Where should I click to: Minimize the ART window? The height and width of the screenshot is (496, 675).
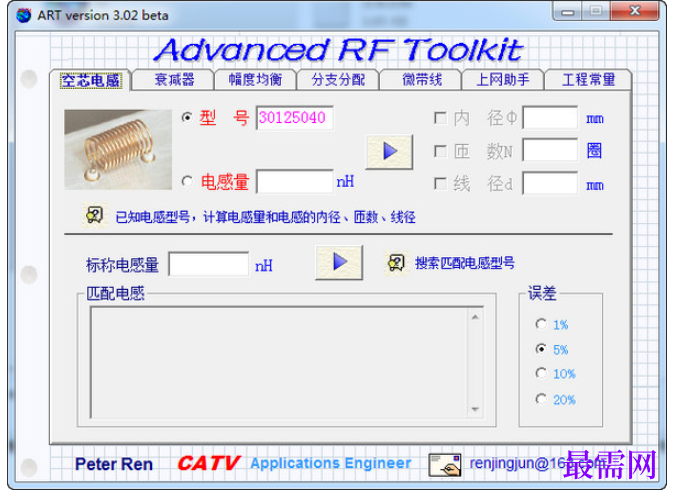pyautogui.click(x=567, y=12)
